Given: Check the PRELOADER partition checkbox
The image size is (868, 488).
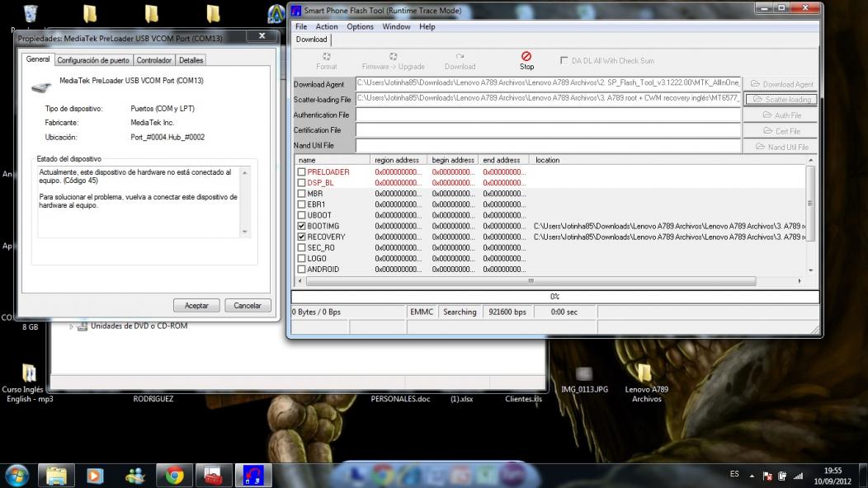Looking at the screenshot, I should [301, 172].
